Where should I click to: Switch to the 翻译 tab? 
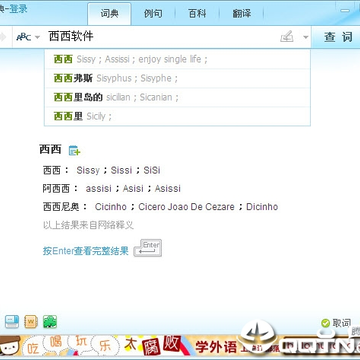(x=241, y=14)
